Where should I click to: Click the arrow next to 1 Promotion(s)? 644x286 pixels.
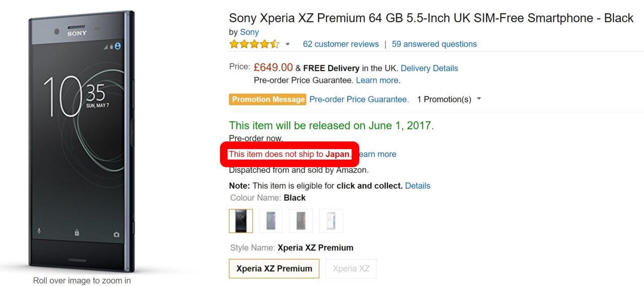[x=479, y=99]
